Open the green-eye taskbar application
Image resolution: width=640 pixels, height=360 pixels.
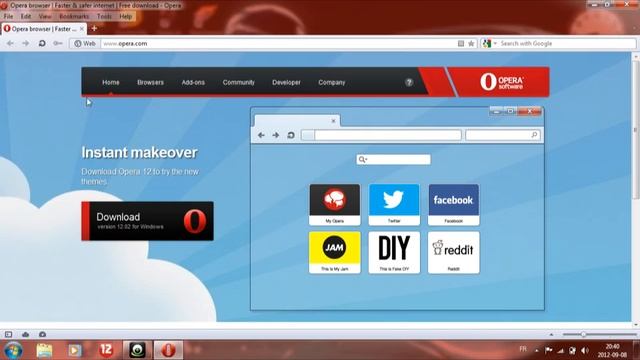click(x=137, y=350)
